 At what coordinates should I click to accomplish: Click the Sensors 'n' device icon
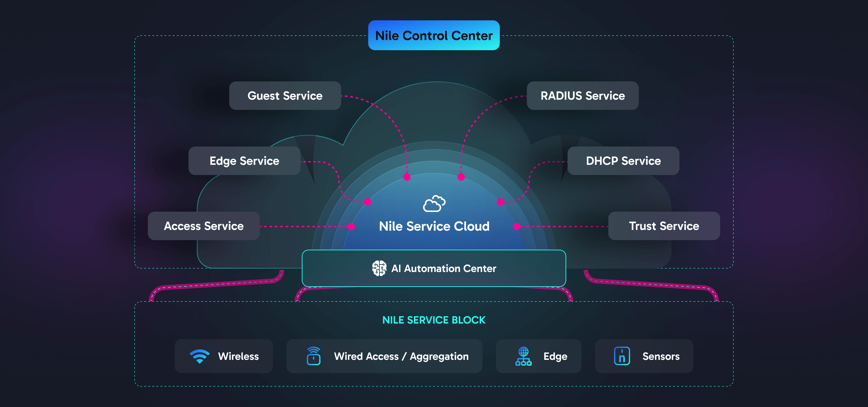point(622,356)
